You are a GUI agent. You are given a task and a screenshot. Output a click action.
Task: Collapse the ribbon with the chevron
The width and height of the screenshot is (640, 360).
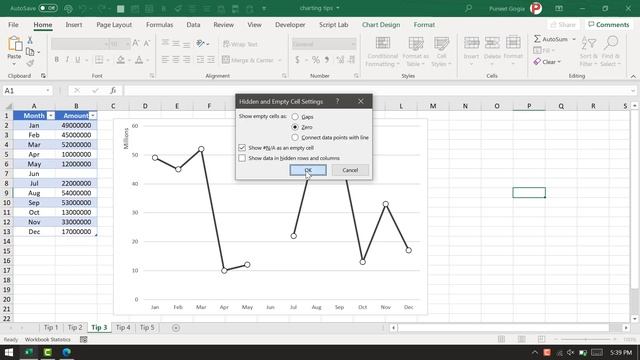633,76
